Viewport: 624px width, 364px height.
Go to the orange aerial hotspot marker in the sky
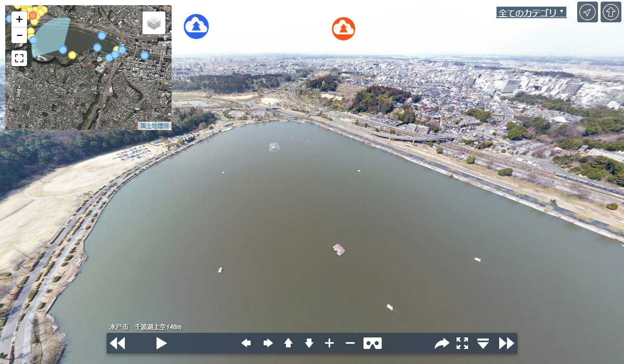click(344, 29)
